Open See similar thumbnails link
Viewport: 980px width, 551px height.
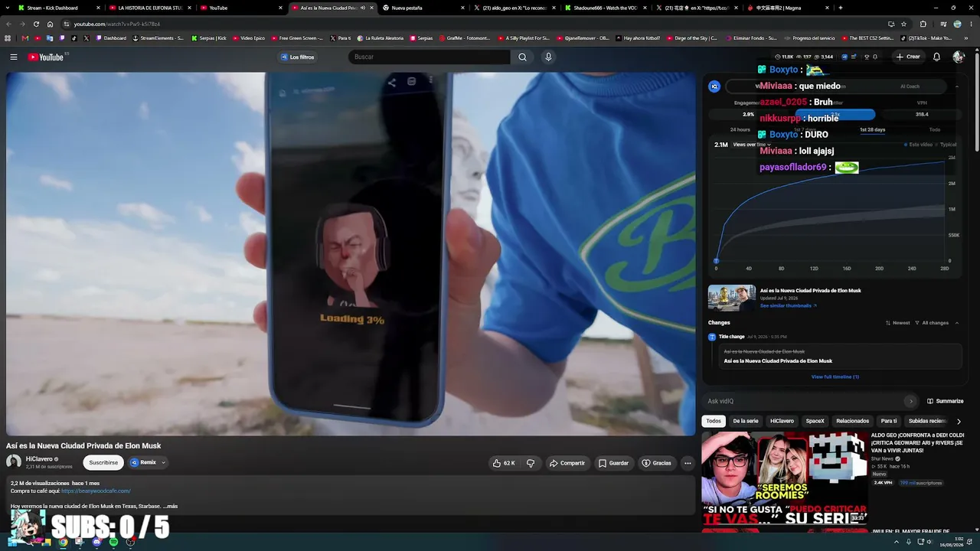[x=789, y=306]
